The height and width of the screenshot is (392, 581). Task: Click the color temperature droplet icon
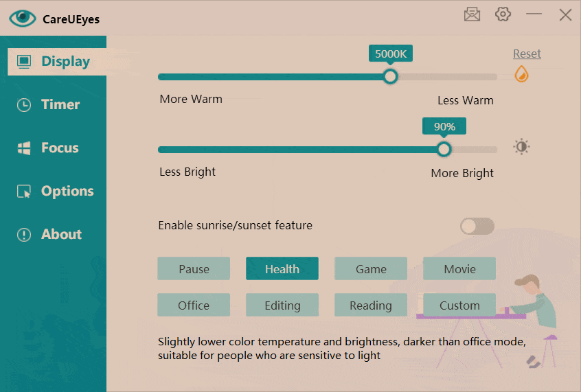[x=521, y=74]
